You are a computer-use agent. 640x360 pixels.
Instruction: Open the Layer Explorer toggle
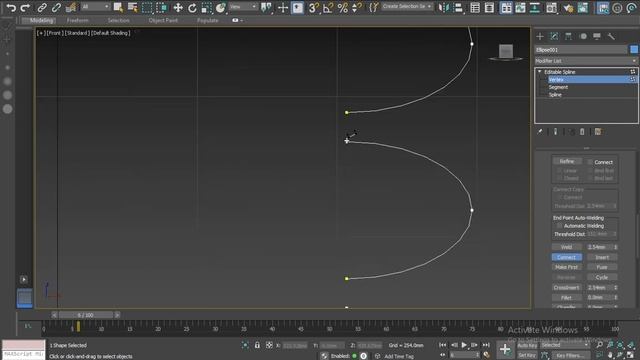click(x=489, y=7)
